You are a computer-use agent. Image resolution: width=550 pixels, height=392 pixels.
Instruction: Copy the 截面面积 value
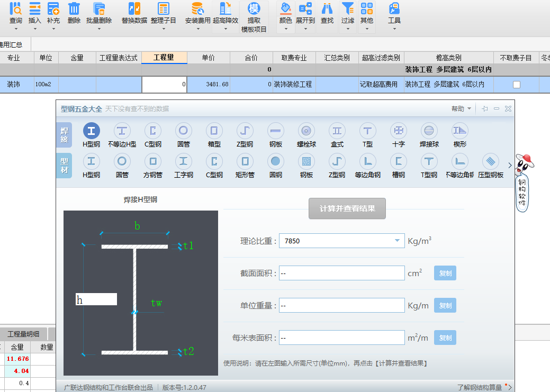click(445, 273)
